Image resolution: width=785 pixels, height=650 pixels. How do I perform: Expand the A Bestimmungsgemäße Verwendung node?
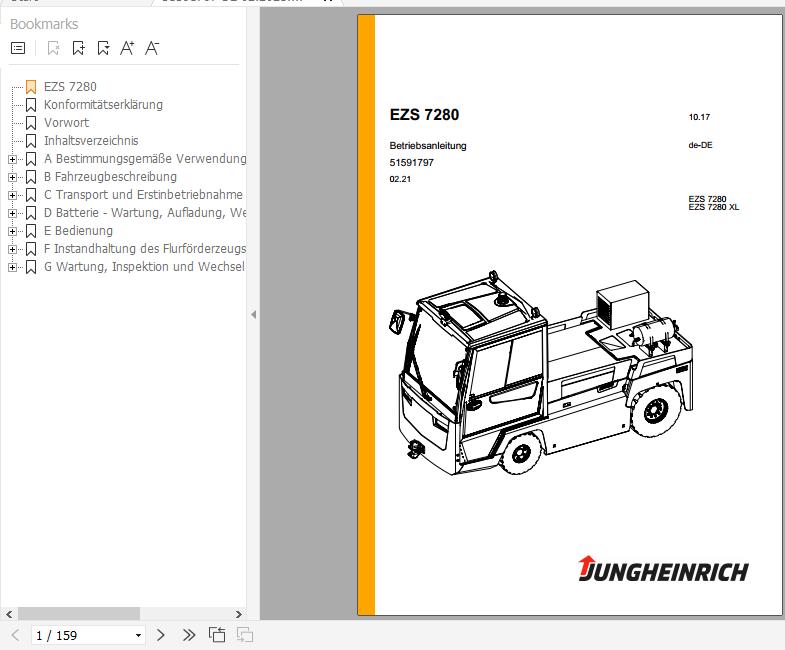click(x=12, y=159)
